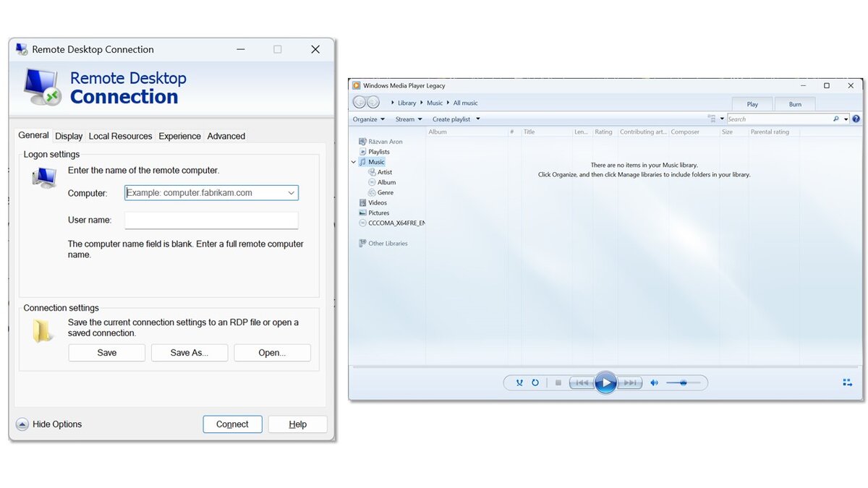Select Genre under Music
The image size is (868, 488).
(x=380, y=192)
